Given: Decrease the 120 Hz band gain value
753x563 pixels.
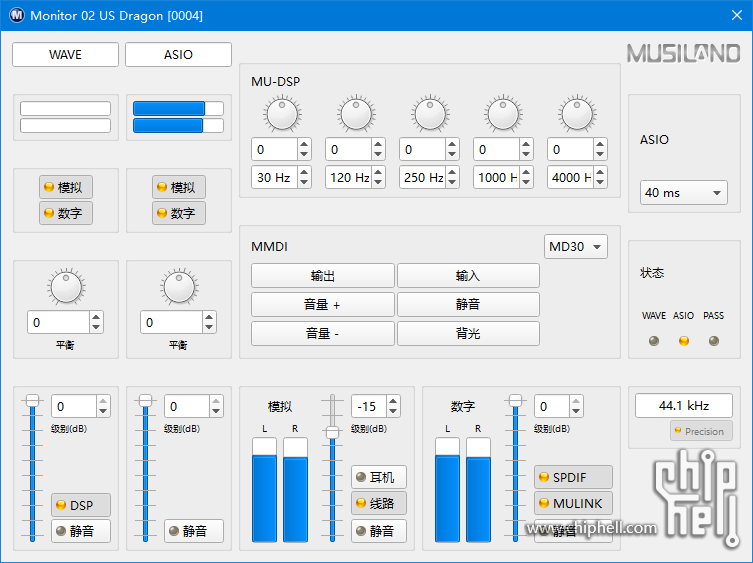Looking at the screenshot, I should coord(378,154).
